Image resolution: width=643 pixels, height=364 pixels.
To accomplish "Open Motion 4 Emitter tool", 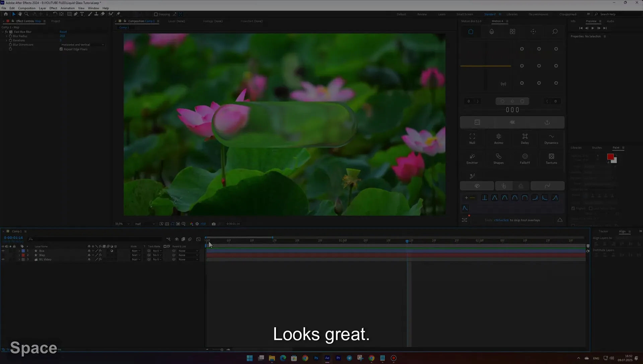I will point(472,159).
